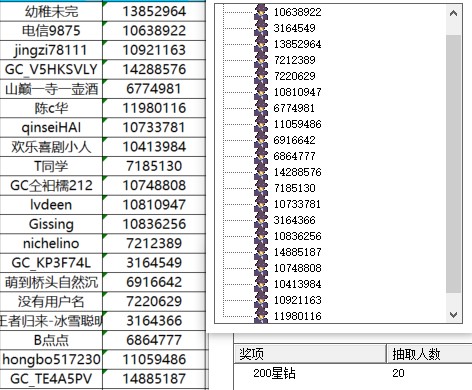Select winner list entry 14885187
This screenshot has width=472, height=390.
point(298,252)
